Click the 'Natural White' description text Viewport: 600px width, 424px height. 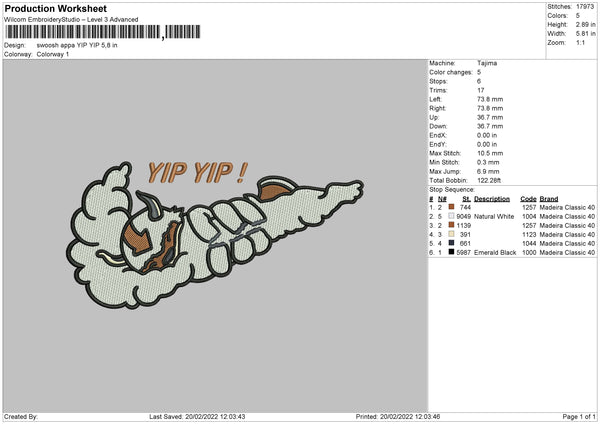[x=494, y=217]
